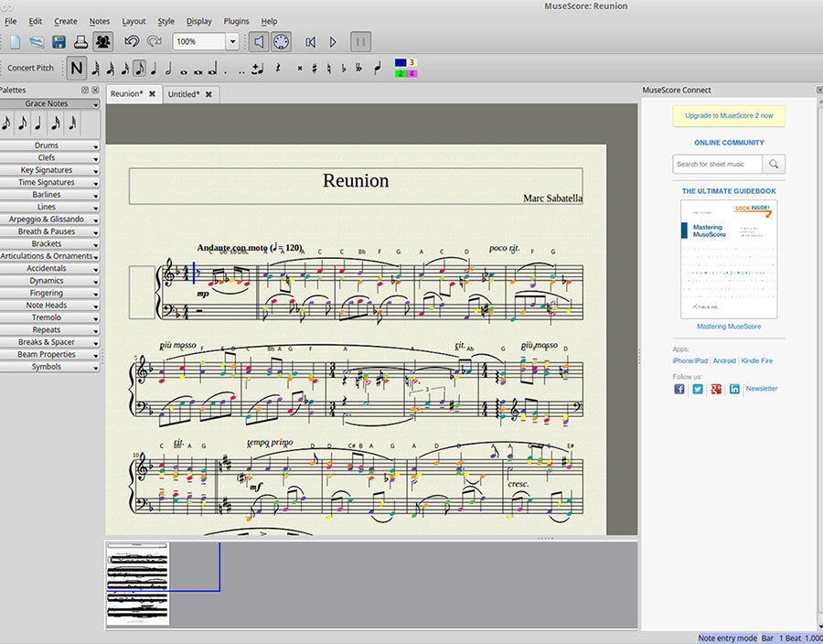Apply a sharp accidental
The width and height of the screenshot is (823, 644).
[315, 69]
